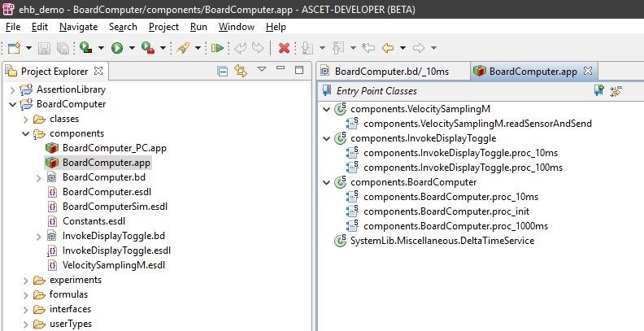Image resolution: width=644 pixels, height=331 pixels.
Task: Open the Run dropdown arrow beside green button
Action: [x=130, y=49]
